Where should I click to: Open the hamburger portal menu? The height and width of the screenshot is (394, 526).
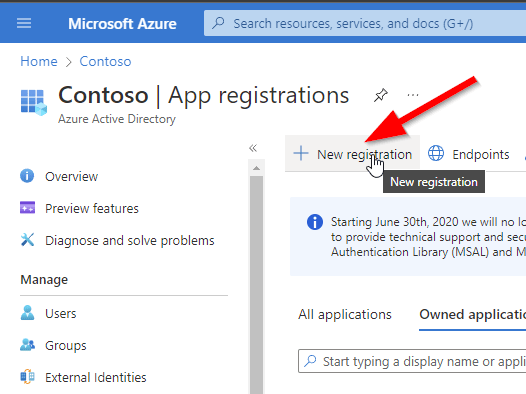(24, 23)
